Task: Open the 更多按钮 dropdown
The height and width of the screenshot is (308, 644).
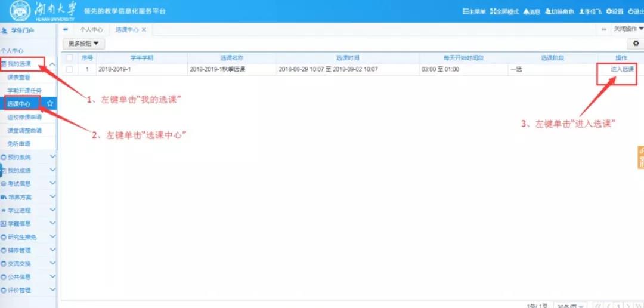Action: 83,44
